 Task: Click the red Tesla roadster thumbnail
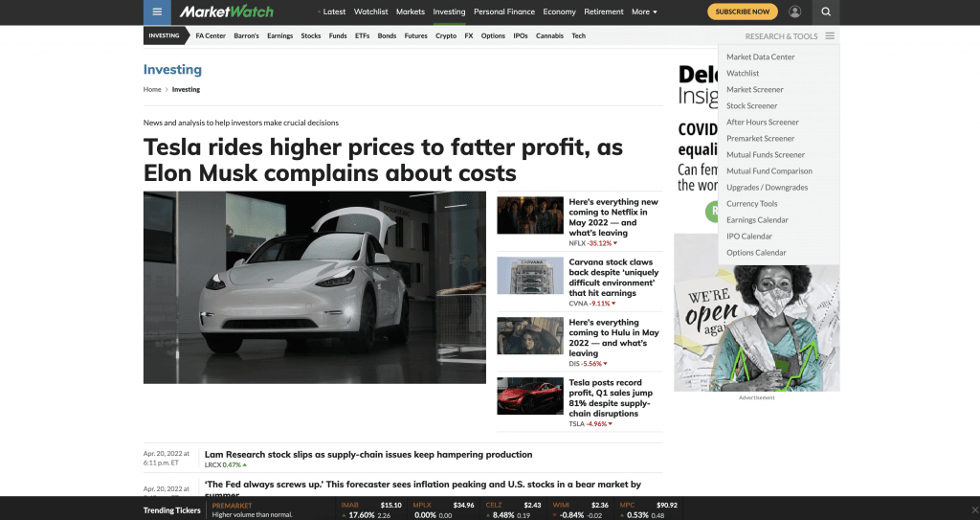(530, 396)
